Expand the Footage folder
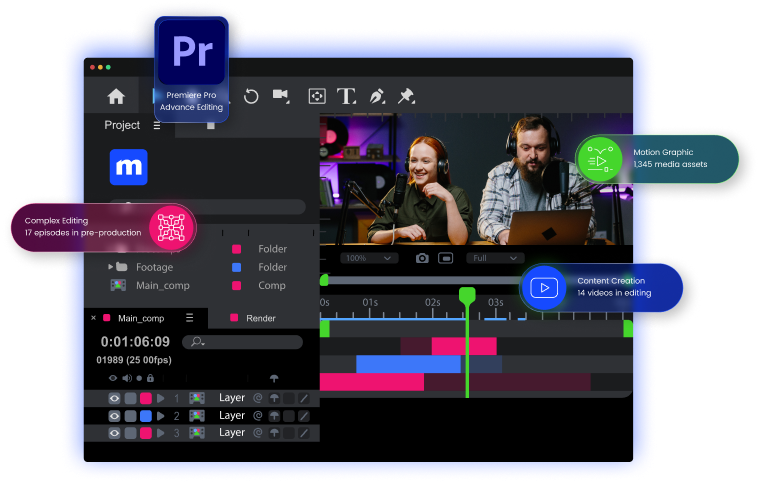The width and height of the screenshot is (759, 482). pyautogui.click(x=110, y=267)
